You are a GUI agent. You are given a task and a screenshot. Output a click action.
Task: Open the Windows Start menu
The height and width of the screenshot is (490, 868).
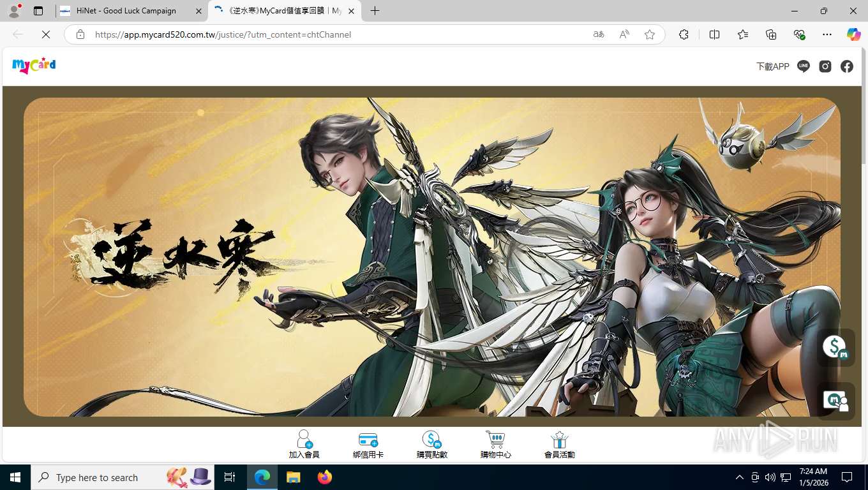(15, 477)
